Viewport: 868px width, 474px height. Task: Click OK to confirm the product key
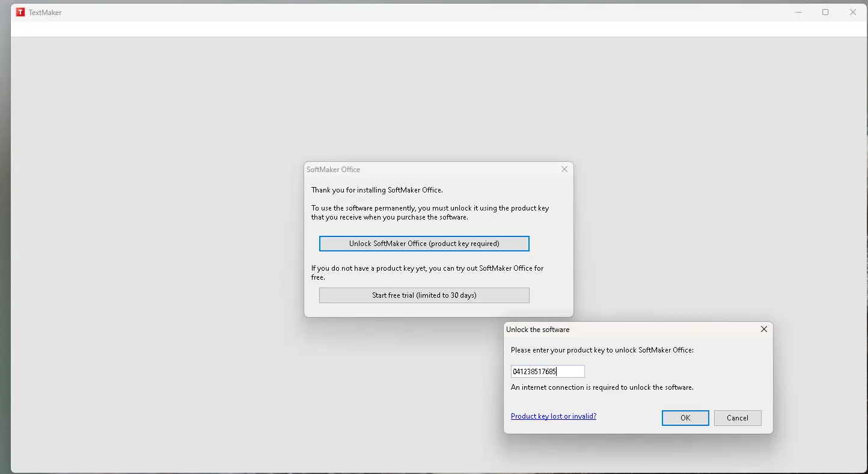click(685, 418)
